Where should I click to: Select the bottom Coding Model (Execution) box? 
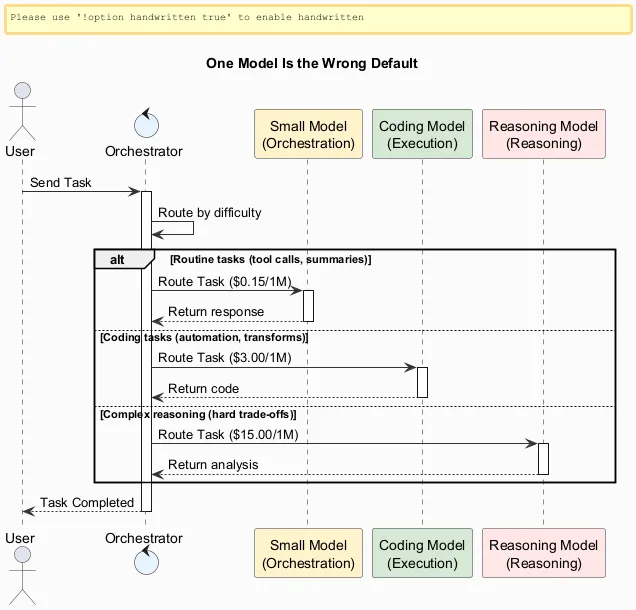coord(422,553)
